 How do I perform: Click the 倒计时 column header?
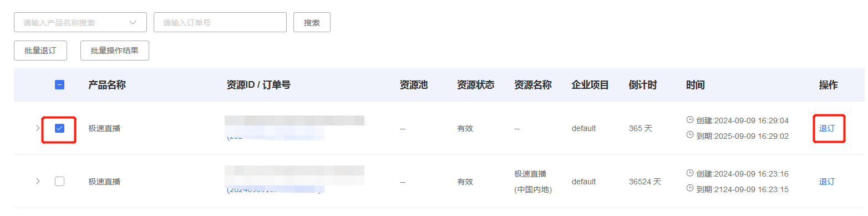point(643,85)
